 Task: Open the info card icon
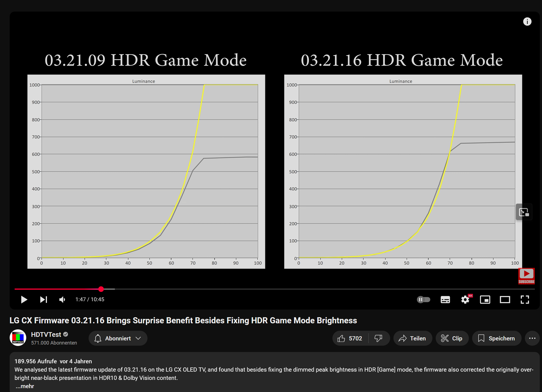coord(527,22)
